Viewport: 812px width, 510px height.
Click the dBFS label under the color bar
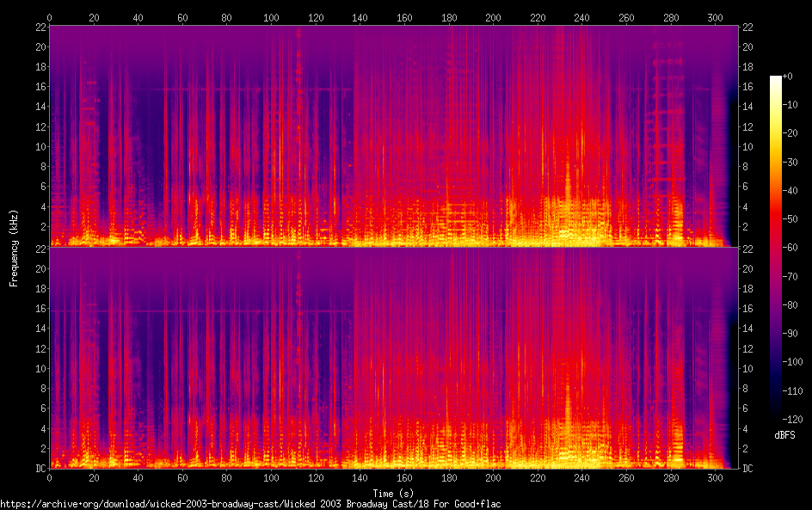(x=784, y=436)
